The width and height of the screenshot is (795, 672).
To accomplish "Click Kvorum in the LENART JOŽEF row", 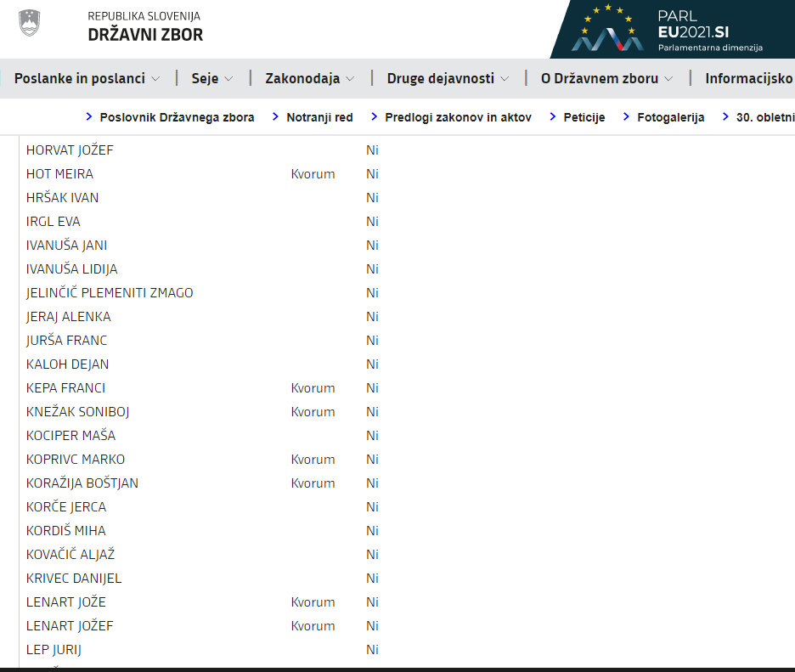I will click(313, 626).
